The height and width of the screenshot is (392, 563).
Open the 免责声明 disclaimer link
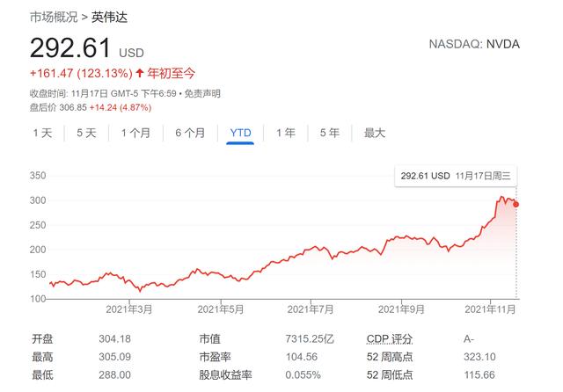pyautogui.click(x=202, y=94)
